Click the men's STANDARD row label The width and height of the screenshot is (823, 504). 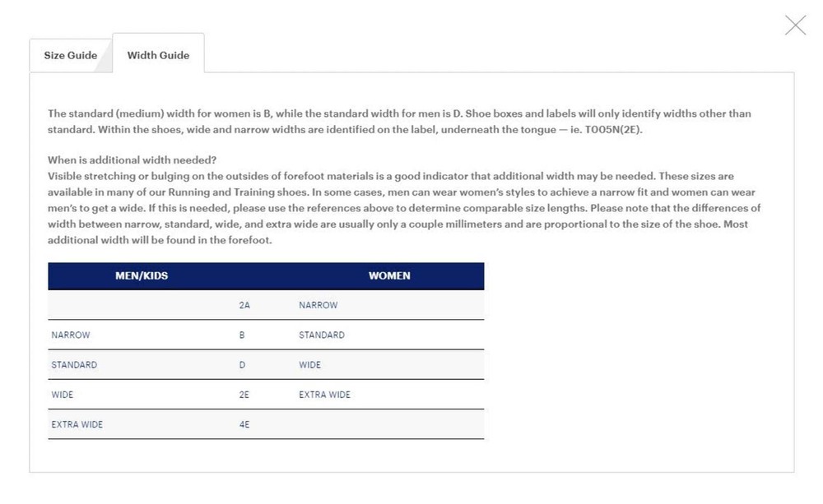[74, 365]
